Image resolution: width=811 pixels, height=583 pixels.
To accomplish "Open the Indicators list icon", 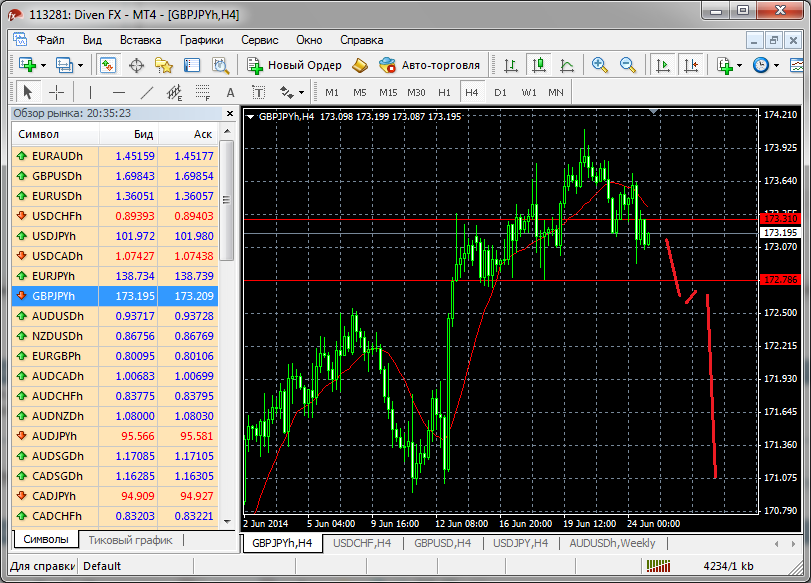I will coord(725,66).
